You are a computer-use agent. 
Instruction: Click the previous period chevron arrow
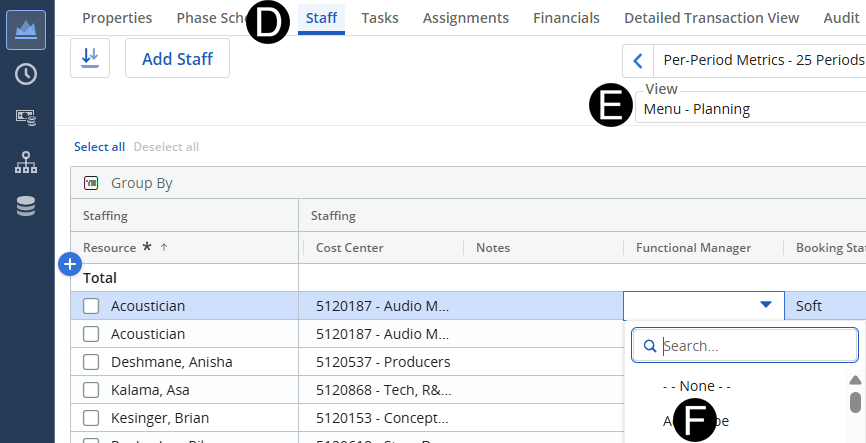(x=637, y=61)
